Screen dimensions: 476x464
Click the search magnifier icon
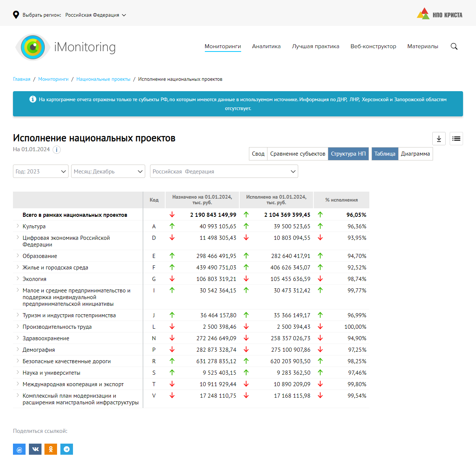[x=454, y=46]
